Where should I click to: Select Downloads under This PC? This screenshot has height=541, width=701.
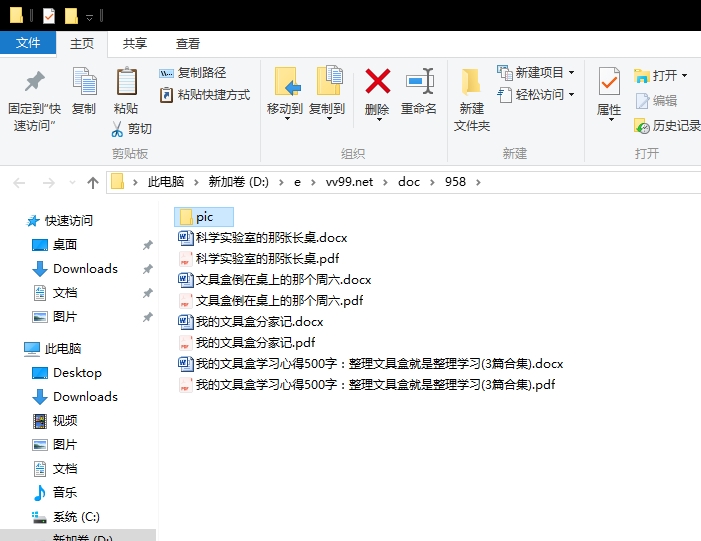point(75,397)
